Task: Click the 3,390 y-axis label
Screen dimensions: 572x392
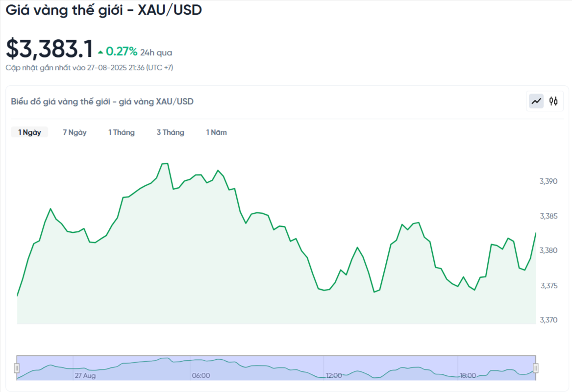Action: [548, 181]
